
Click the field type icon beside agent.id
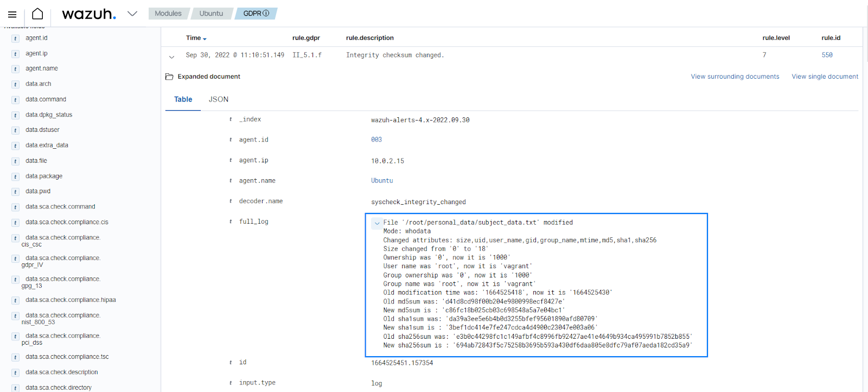tap(15, 39)
